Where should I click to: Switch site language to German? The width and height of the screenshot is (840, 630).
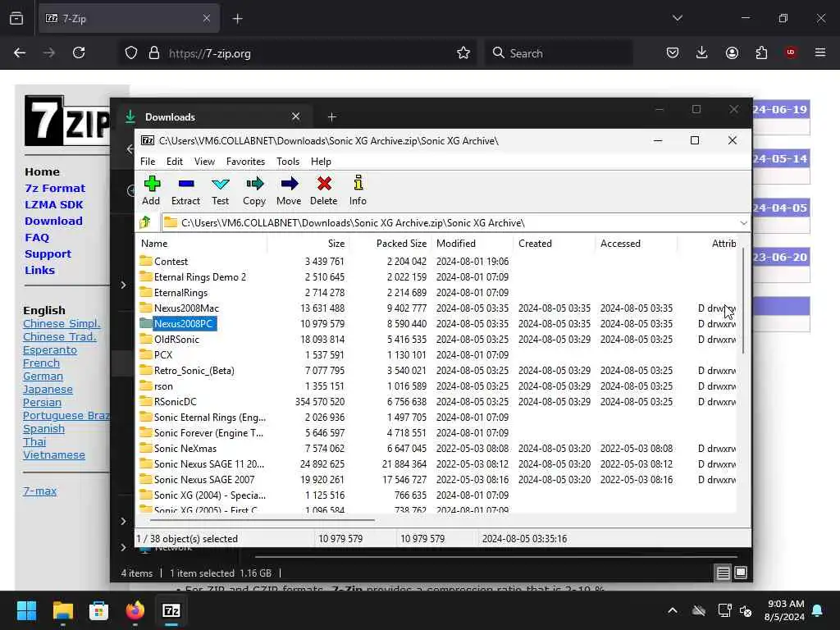[43, 376]
